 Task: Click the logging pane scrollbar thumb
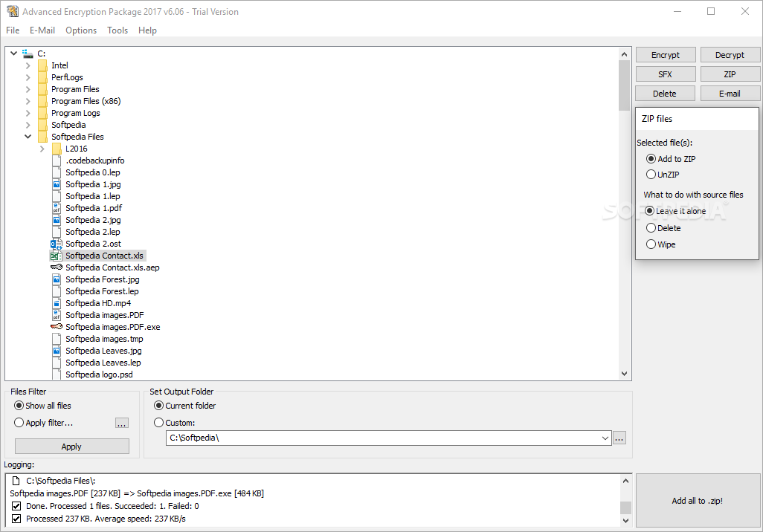pos(625,507)
